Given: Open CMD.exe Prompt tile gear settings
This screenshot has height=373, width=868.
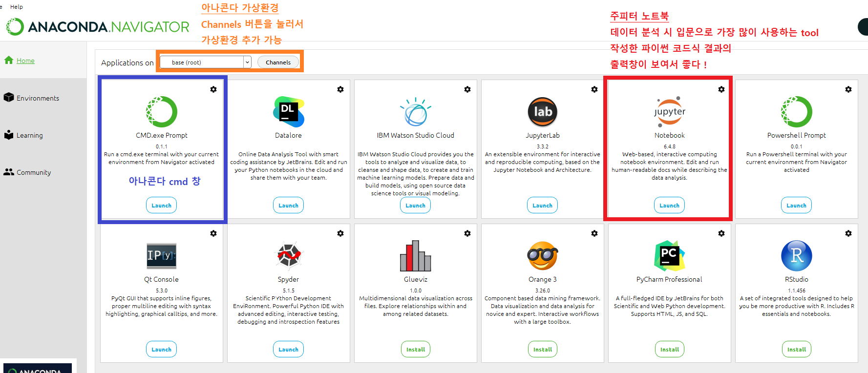Looking at the screenshot, I should point(213,89).
